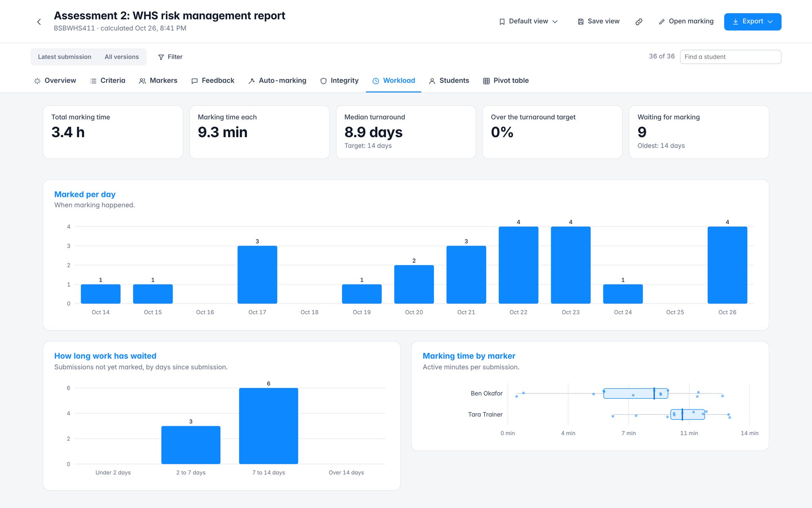This screenshot has height=508, width=812.
Task: Expand the Default view dropdown chevron
Action: pos(555,22)
